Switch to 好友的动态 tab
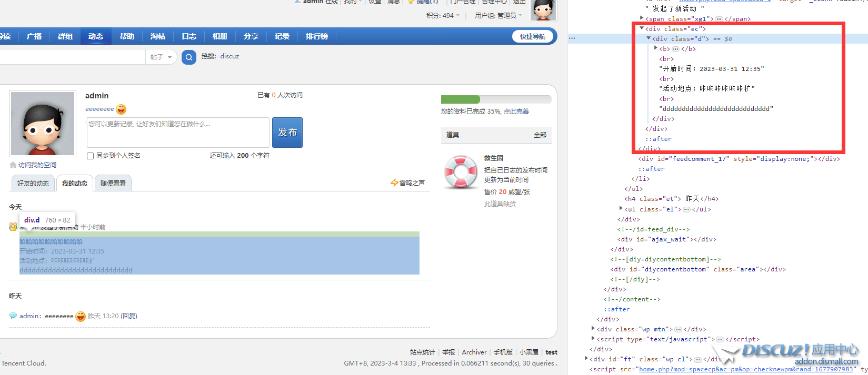The image size is (868, 375). click(x=33, y=184)
